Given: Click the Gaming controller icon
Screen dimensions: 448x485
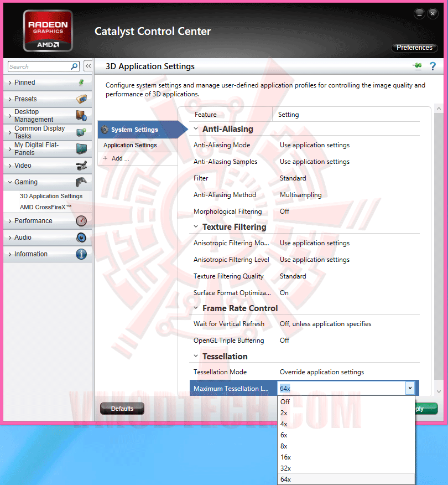Looking at the screenshot, I should pos(81,182).
